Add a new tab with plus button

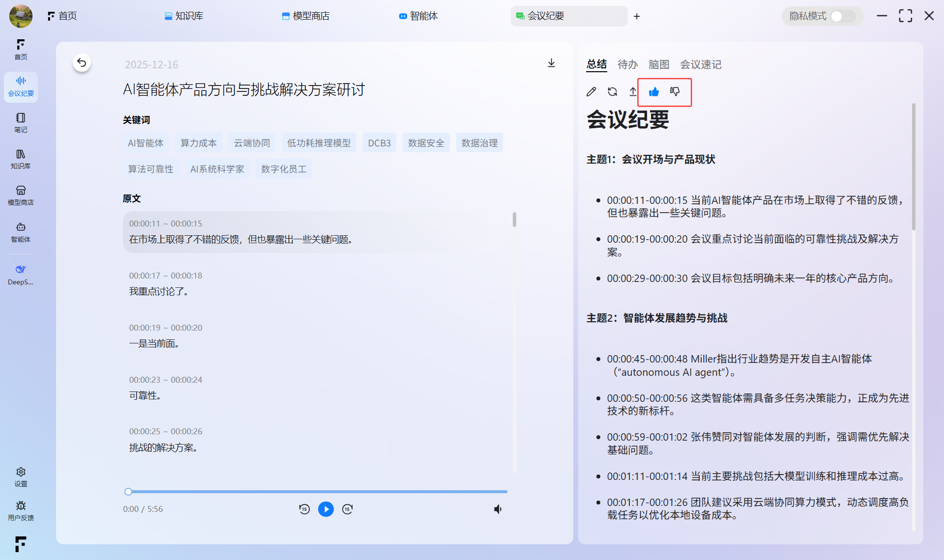point(637,16)
